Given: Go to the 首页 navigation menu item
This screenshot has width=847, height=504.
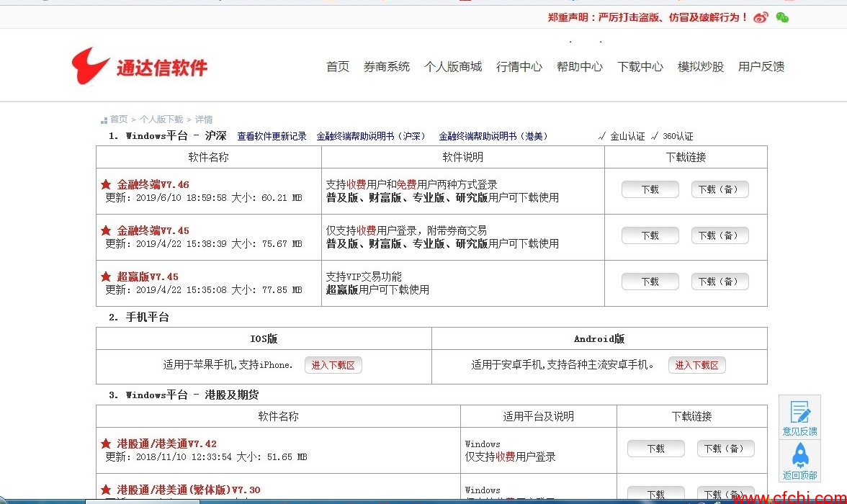Looking at the screenshot, I should pyautogui.click(x=338, y=66).
